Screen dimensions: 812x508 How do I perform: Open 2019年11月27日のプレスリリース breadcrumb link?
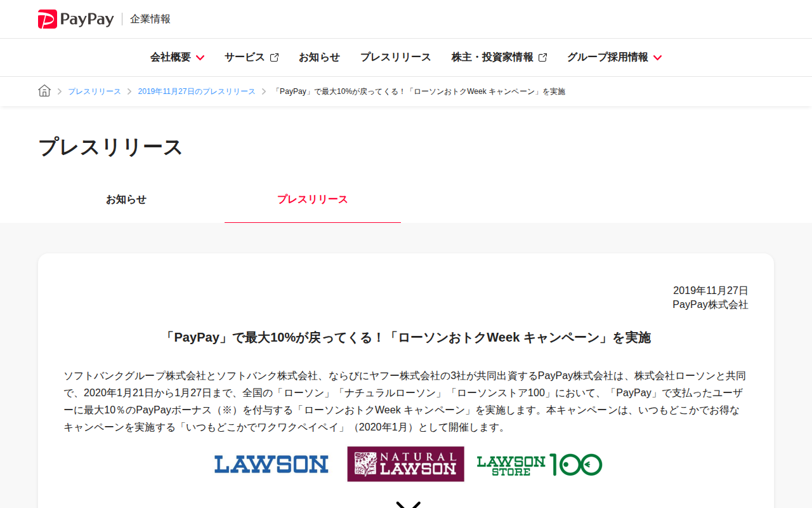point(197,91)
